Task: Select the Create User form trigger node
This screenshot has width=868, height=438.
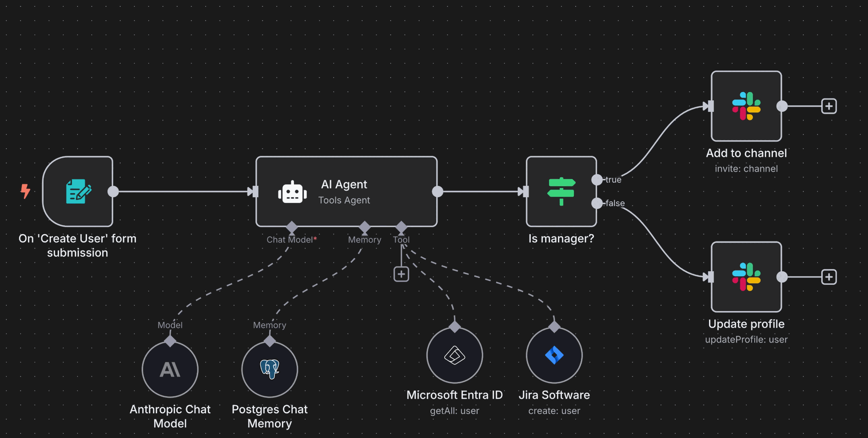Action: click(78, 191)
